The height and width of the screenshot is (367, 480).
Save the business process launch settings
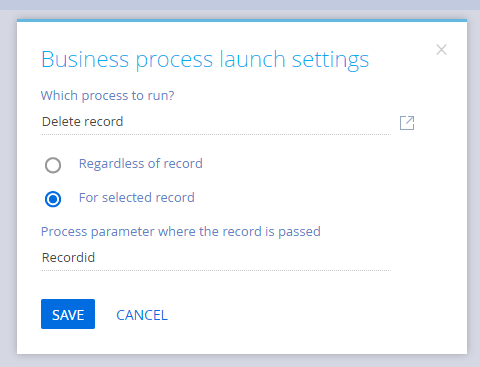tap(68, 314)
